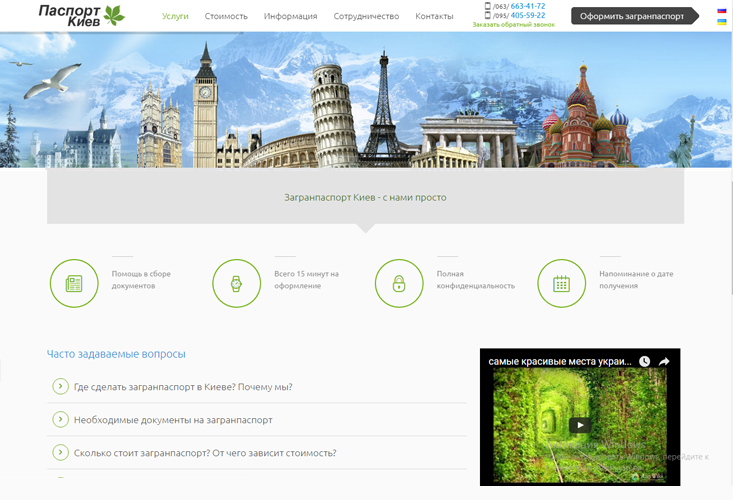Click Заказать обратный звонок link
The height and width of the screenshot is (500, 733).
point(513,24)
